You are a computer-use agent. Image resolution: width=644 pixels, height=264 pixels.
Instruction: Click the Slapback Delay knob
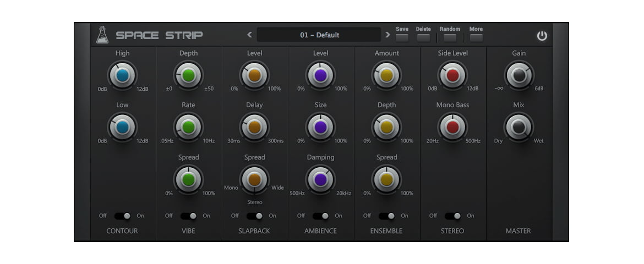click(254, 127)
